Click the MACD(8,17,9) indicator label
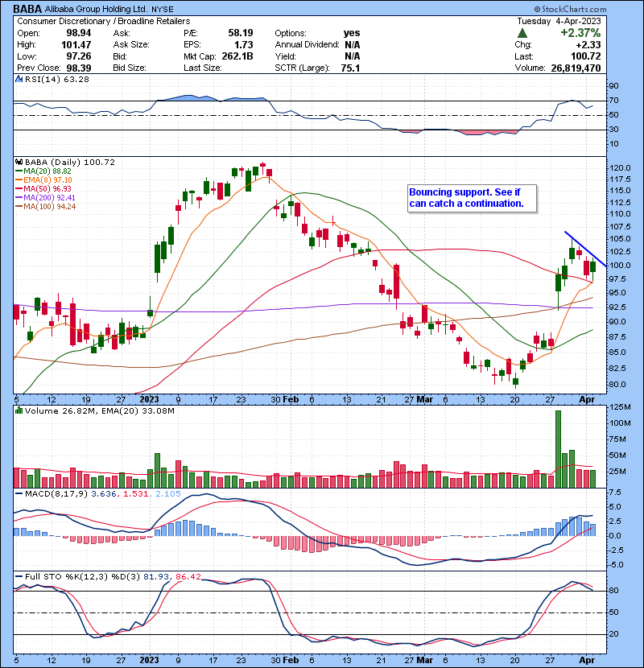Screen dimensions: 644x668 point(56,494)
